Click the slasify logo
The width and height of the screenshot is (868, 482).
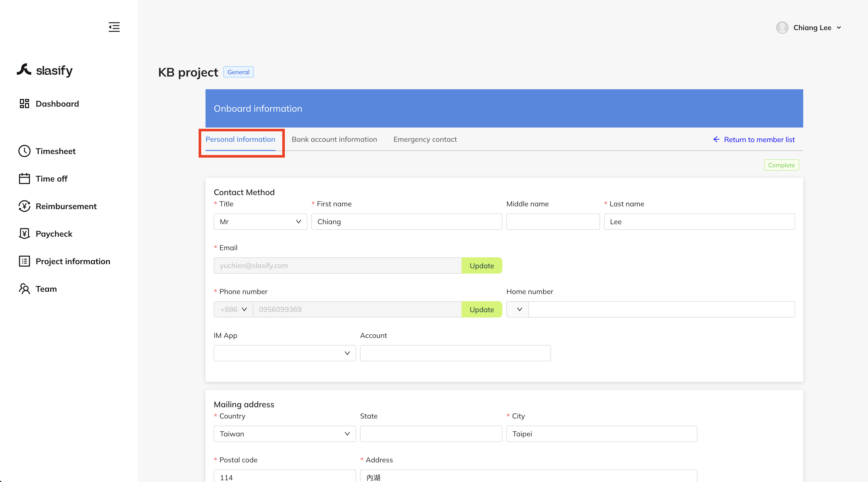(x=44, y=70)
